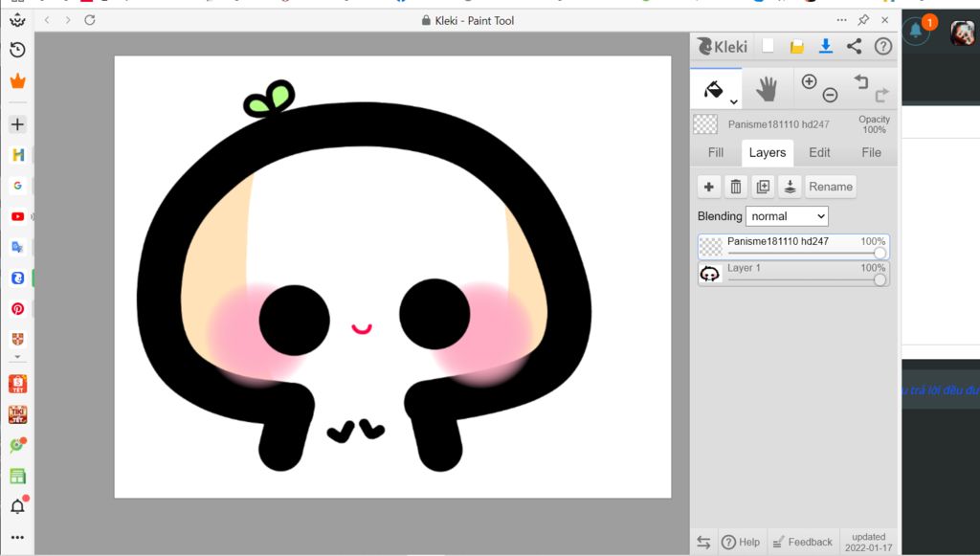Screen dimensions: 980x556
Task: Switch to the Layers tab
Action: tap(768, 153)
